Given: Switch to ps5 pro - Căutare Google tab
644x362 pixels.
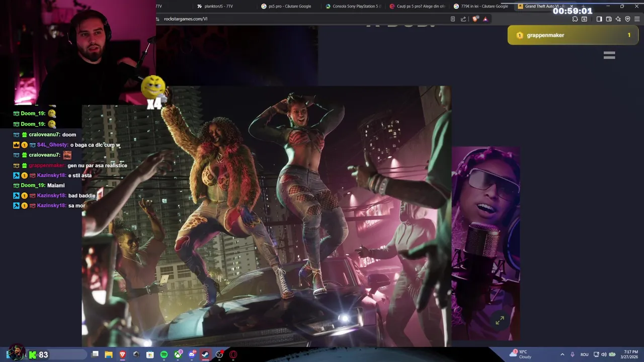Looking at the screenshot, I should coord(289,6).
